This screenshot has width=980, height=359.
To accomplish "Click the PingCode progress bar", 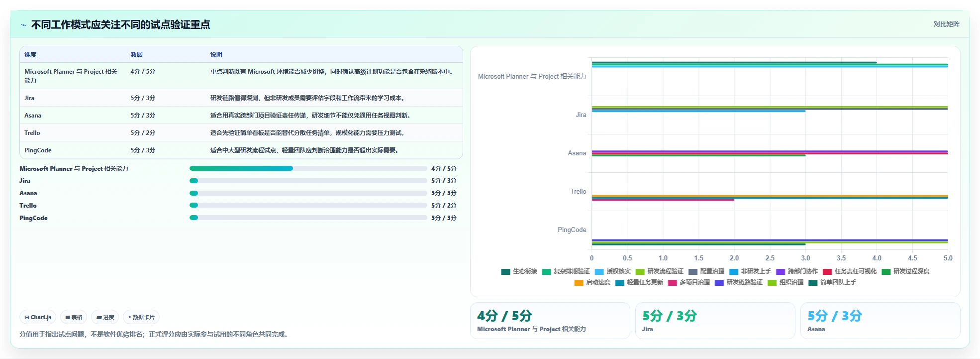I will coord(308,218).
